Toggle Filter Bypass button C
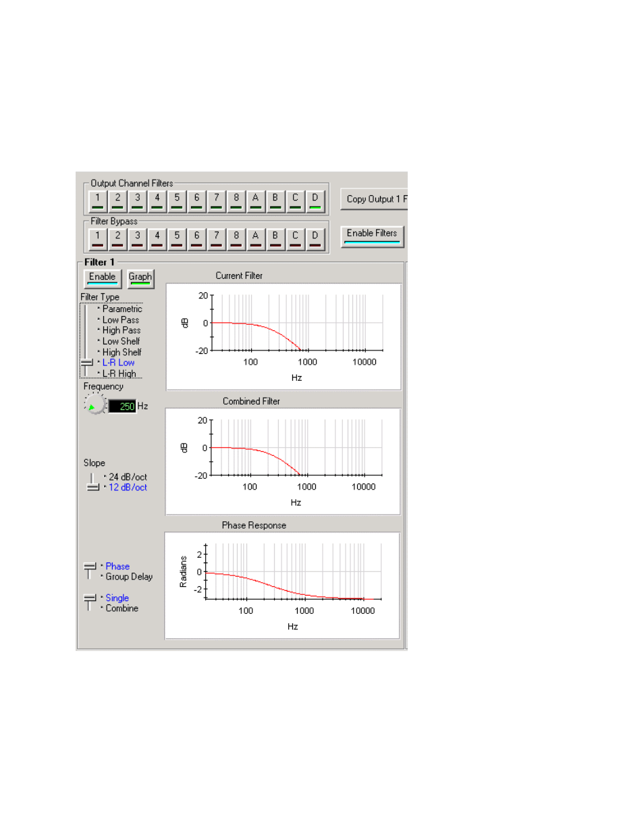644x834 pixels. (295, 239)
